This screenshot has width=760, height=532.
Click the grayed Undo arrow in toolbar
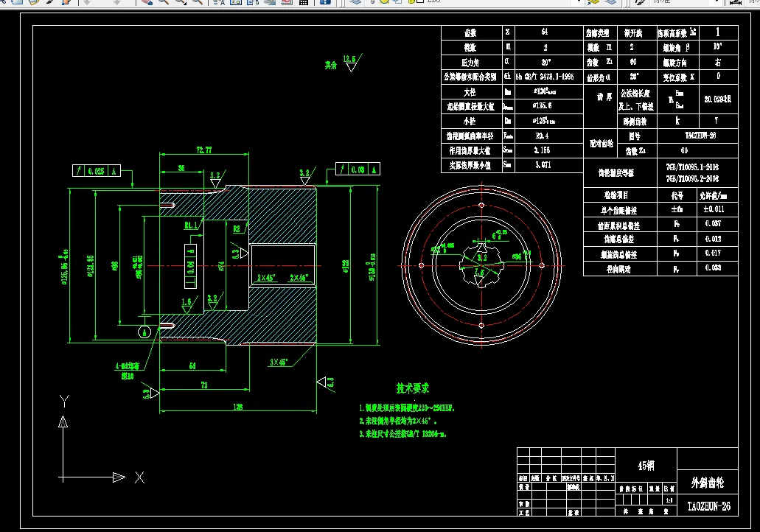(x=87, y=2)
